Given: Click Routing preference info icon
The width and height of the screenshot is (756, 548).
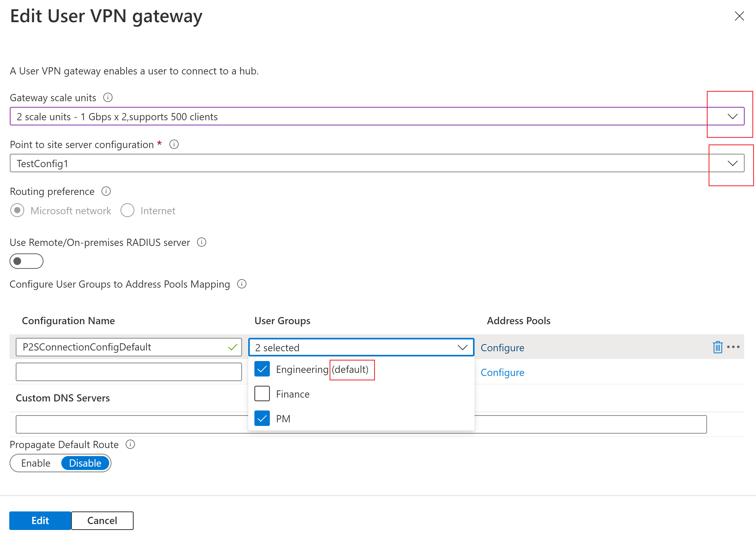Looking at the screenshot, I should click(106, 191).
